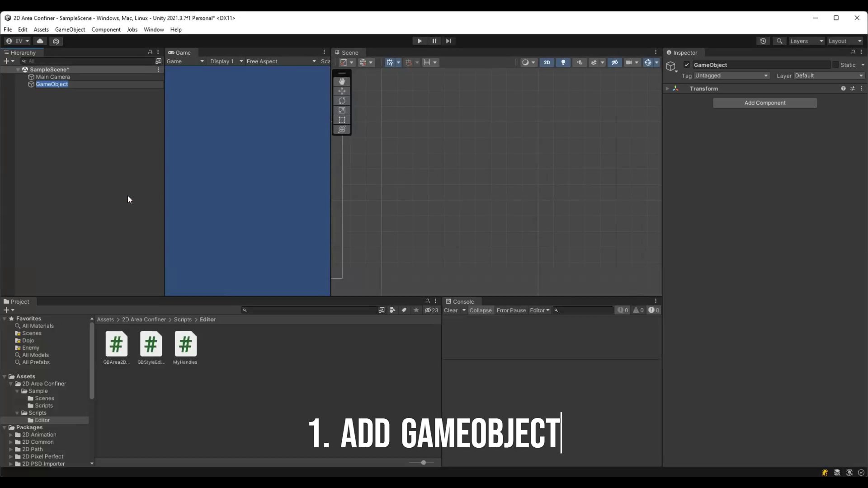Viewport: 868px width, 488px height.
Task: Click the Play button
Action: (x=420, y=41)
